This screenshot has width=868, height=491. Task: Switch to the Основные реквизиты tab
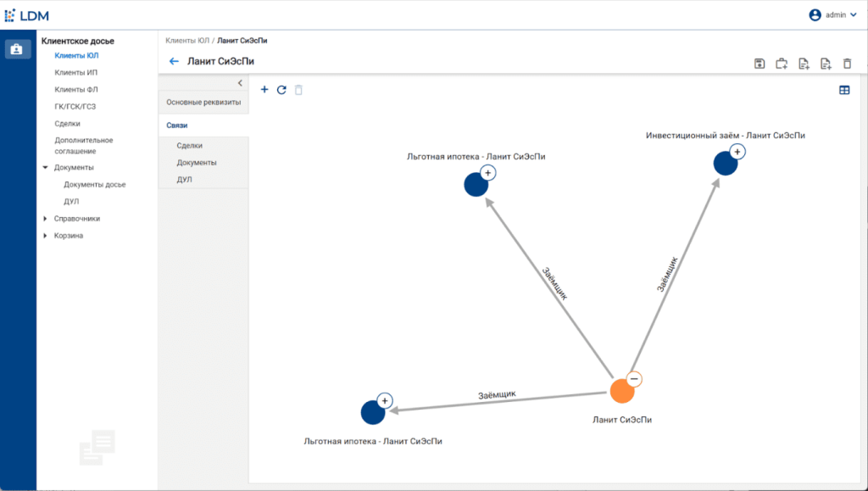click(203, 102)
